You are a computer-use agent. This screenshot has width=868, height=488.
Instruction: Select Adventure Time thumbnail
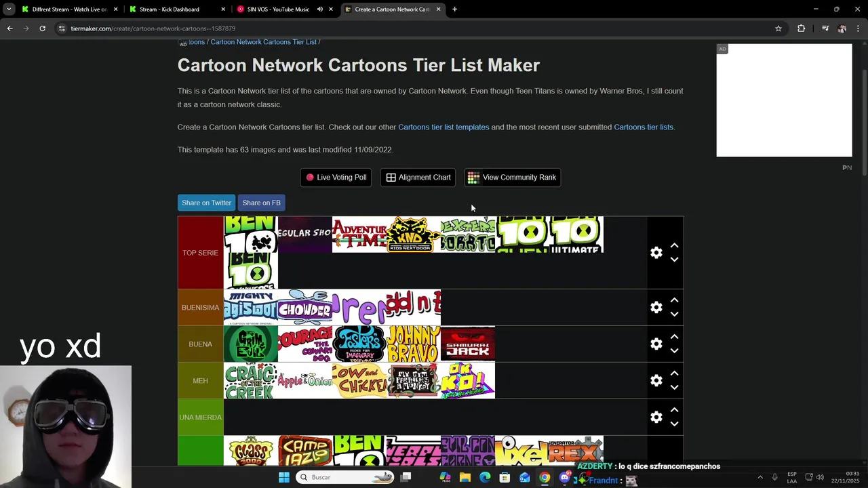[359, 235]
